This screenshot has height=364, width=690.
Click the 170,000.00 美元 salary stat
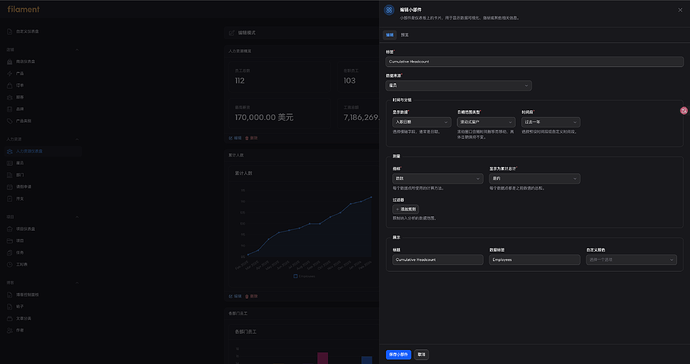[264, 118]
